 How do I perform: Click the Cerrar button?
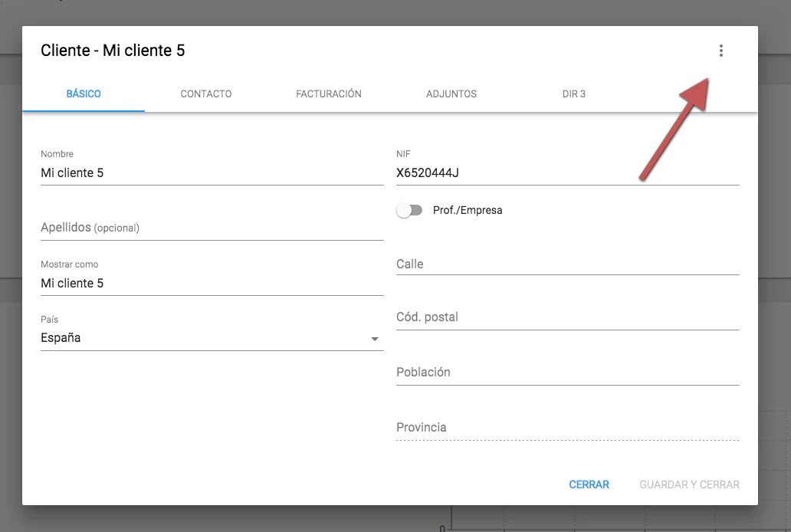(589, 484)
